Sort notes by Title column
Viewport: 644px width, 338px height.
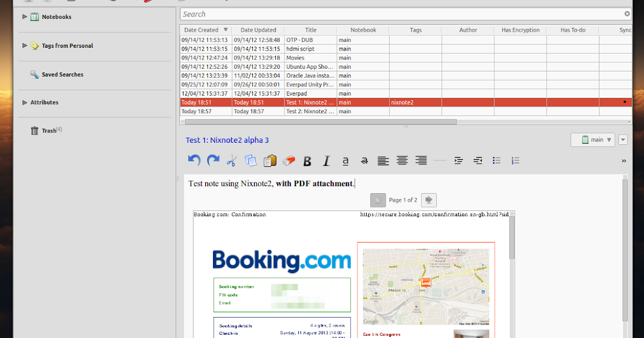[311, 30]
